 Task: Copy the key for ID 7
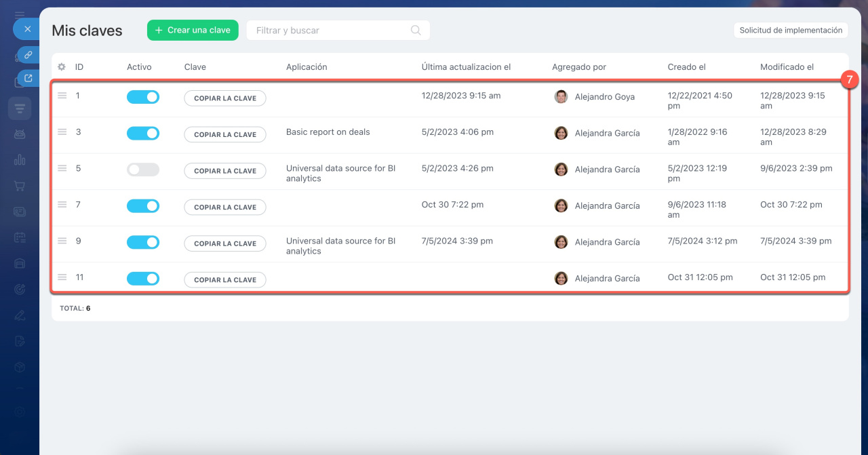click(225, 207)
